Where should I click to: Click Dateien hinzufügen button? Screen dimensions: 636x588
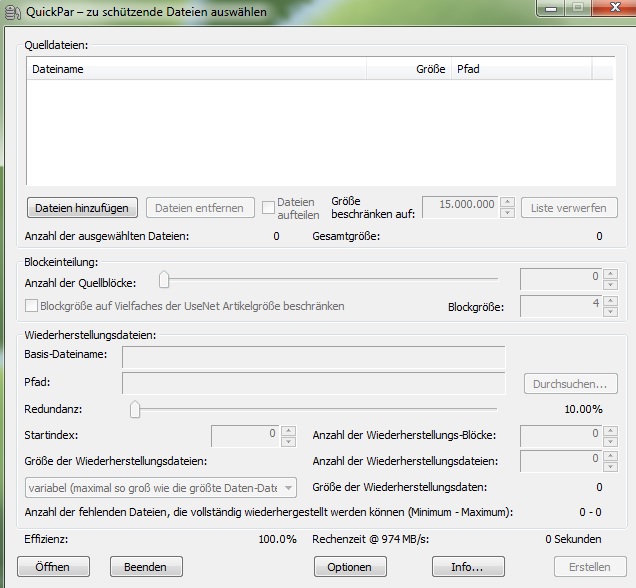tap(82, 208)
